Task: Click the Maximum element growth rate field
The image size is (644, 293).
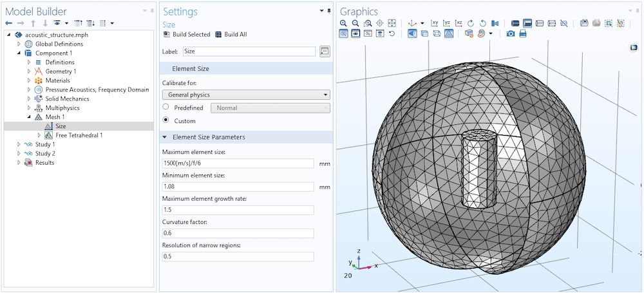Action: click(238, 210)
